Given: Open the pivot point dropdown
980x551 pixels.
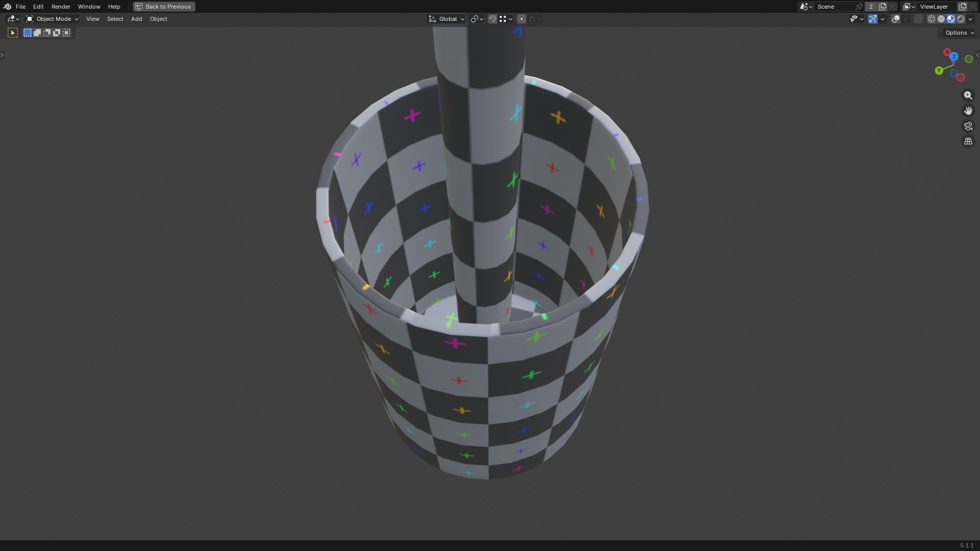Looking at the screenshot, I should [477, 19].
